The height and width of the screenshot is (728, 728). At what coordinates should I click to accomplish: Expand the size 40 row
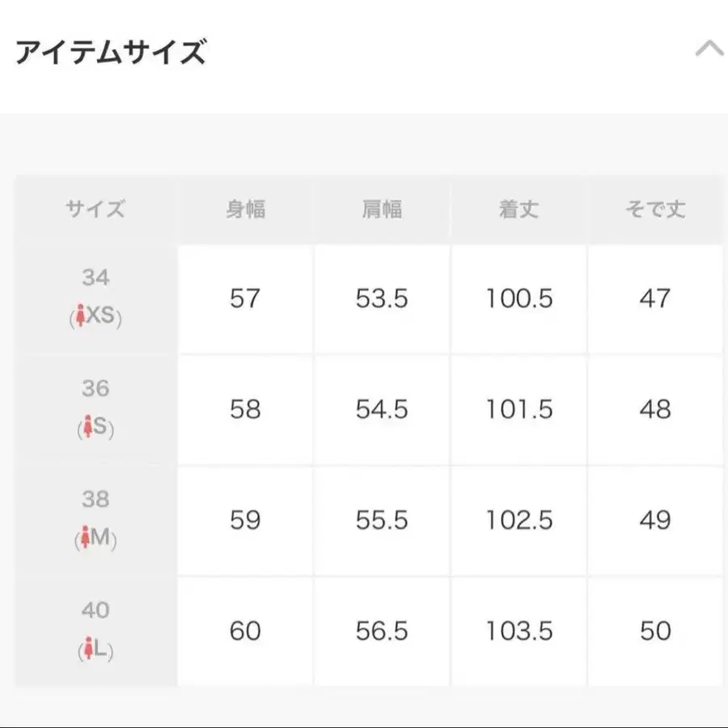point(97,629)
